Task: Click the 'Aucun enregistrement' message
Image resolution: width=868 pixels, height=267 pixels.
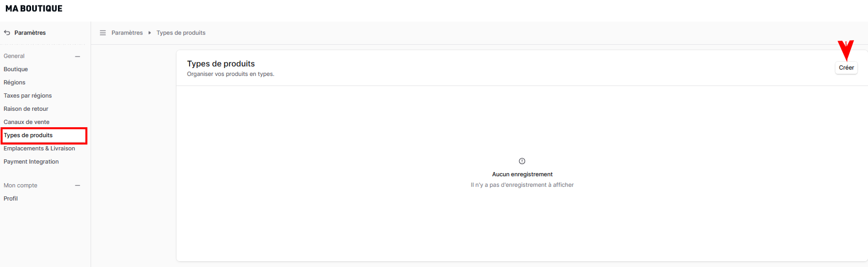Action: tap(522, 174)
